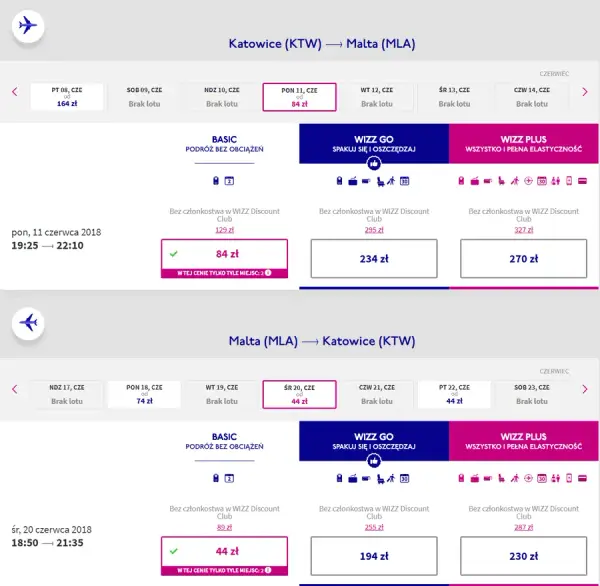Click the 295 zł non-member price link
Viewport: 600px width, 586px height.
coord(374,230)
